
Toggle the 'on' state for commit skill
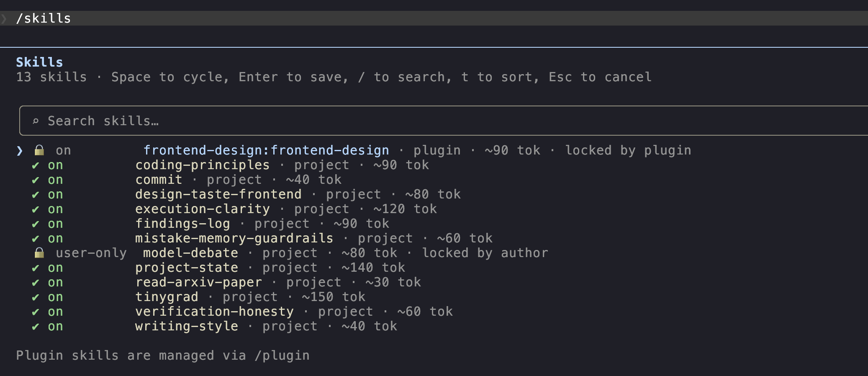[55, 180]
